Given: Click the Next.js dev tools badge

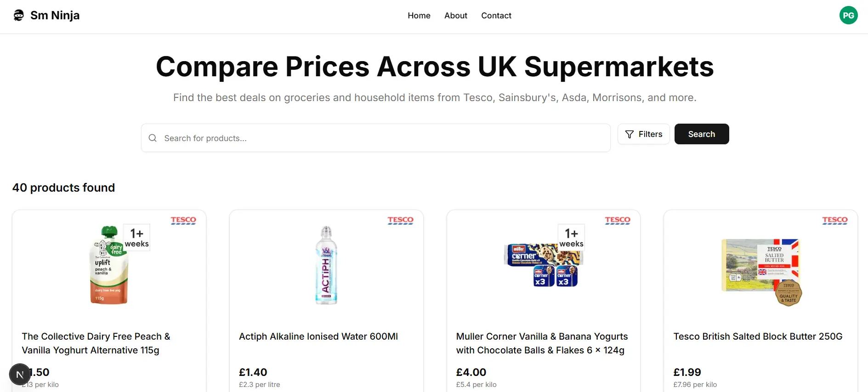Looking at the screenshot, I should tap(19, 375).
